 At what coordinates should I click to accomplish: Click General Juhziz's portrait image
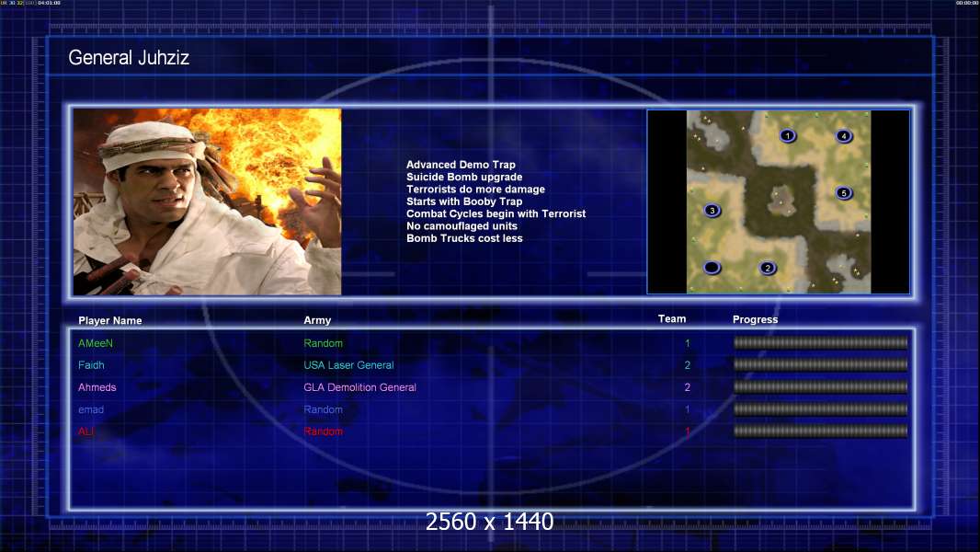pos(208,201)
